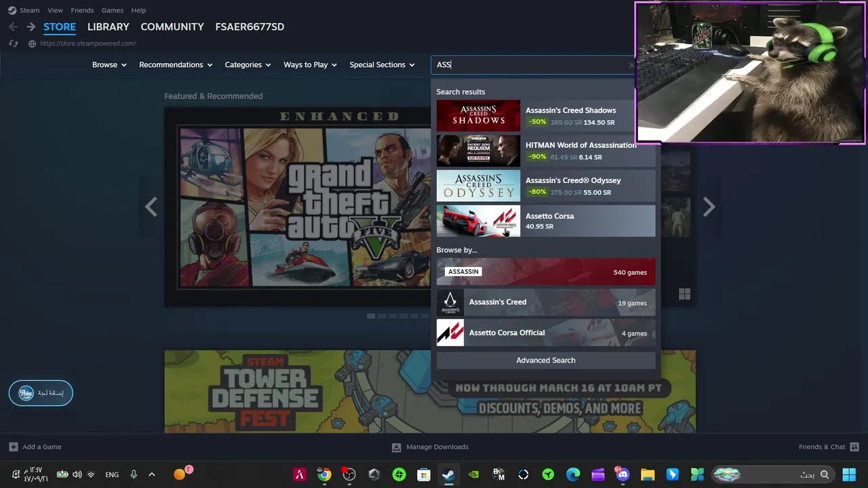This screenshot has height=488, width=868.
Task: Open the Friends menu
Action: tap(82, 10)
